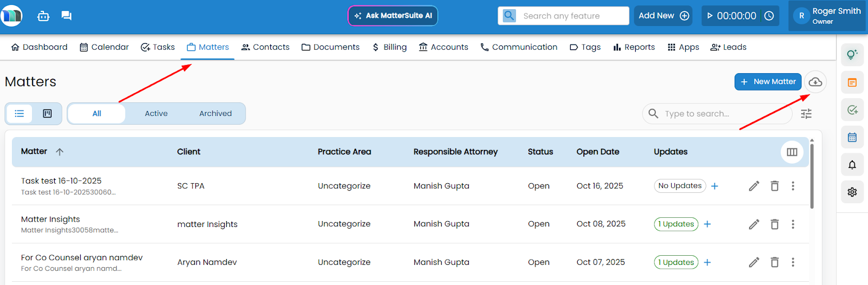The image size is (868, 285).
Task: Click the lightbulb icon in right sidebar
Action: [x=852, y=54]
